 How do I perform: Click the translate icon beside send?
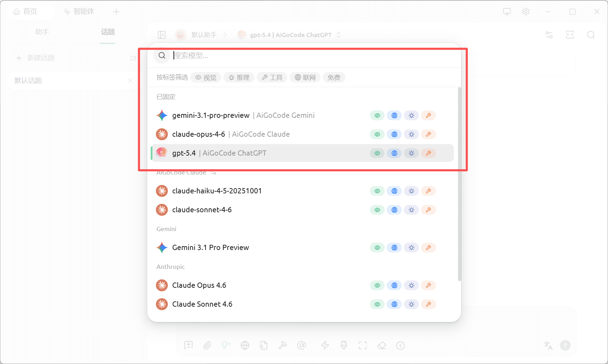pos(548,345)
